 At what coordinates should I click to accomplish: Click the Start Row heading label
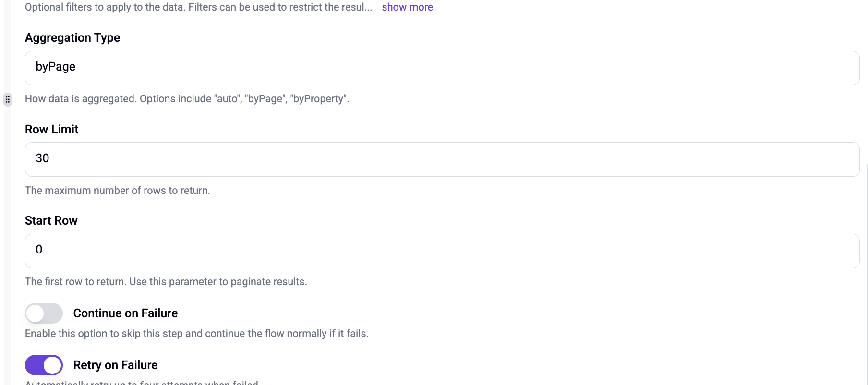click(x=51, y=221)
